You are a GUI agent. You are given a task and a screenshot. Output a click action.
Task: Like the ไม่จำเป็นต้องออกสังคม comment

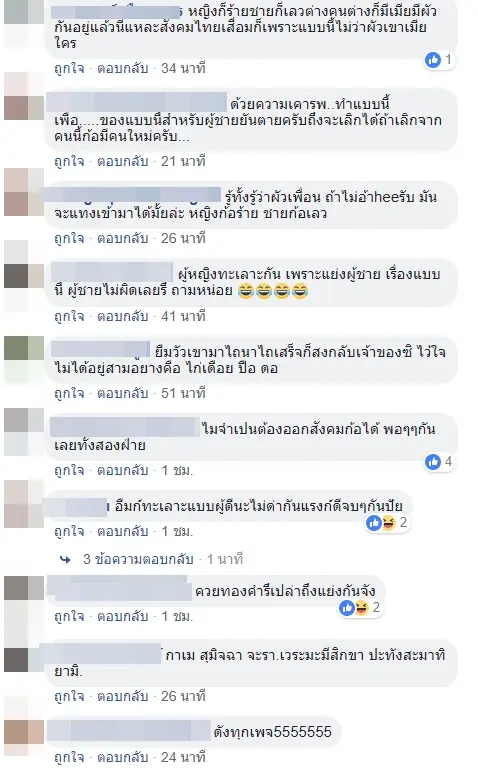click(x=69, y=470)
